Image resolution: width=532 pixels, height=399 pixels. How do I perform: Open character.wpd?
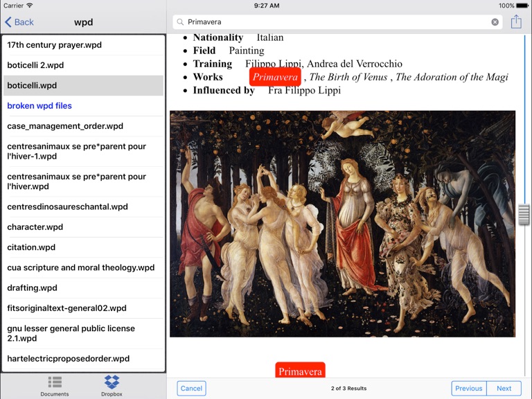click(x=83, y=227)
